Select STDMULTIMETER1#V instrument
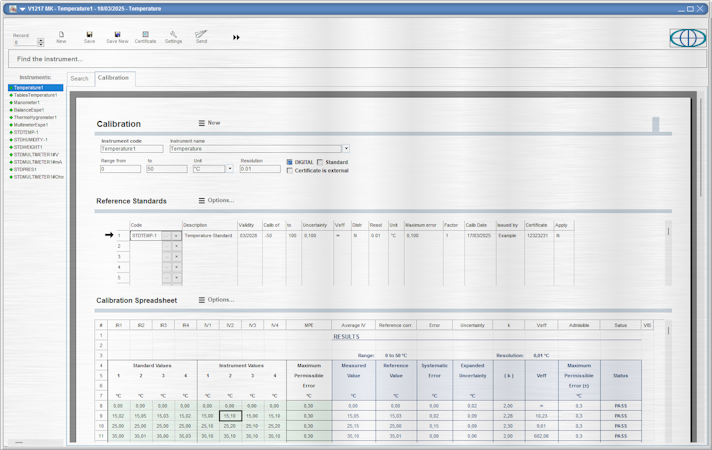The height and width of the screenshot is (450, 712). pos(36,155)
